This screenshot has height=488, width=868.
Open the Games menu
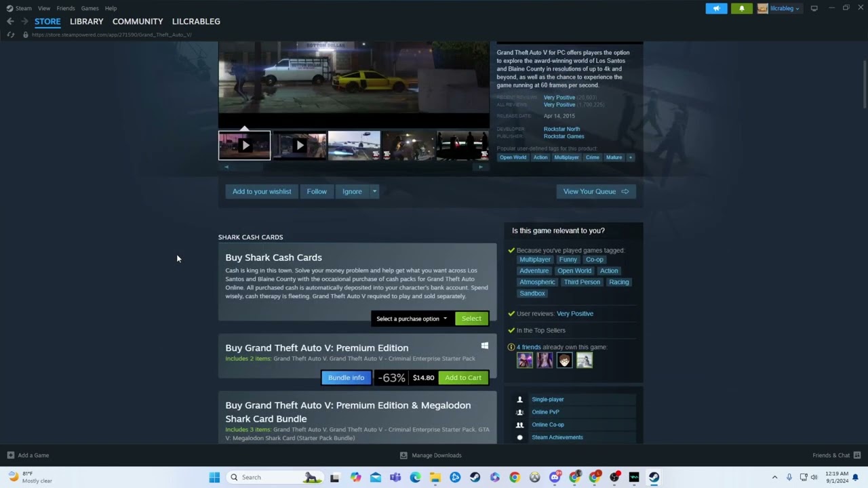(x=90, y=8)
